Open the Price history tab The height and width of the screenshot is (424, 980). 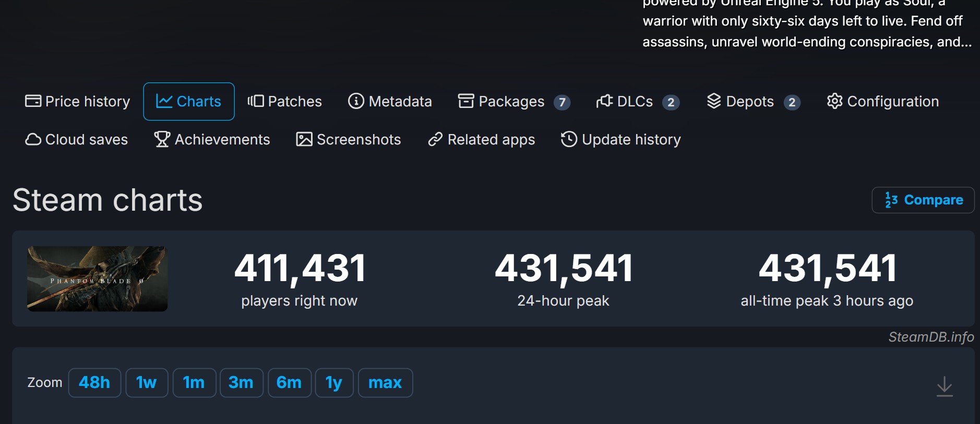pos(78,101)
